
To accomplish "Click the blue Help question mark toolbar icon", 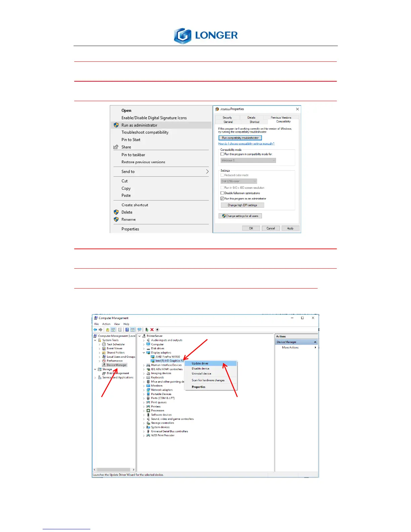I will tap(127, 329).
